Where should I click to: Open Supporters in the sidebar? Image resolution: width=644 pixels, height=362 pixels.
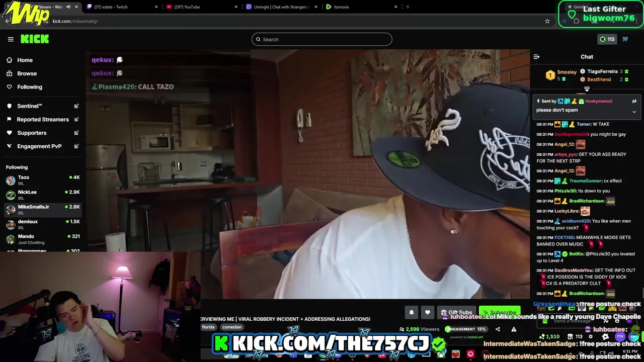[32, 133]
